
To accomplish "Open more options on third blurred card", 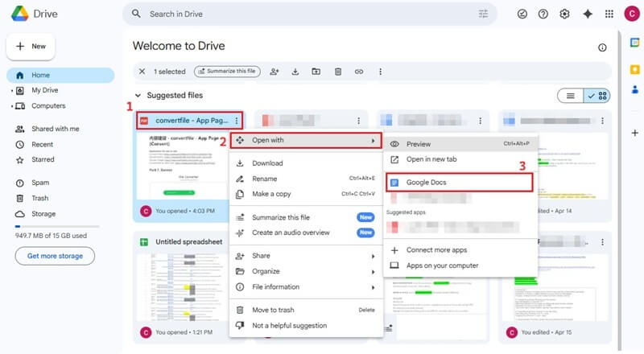I will point(480,121).
